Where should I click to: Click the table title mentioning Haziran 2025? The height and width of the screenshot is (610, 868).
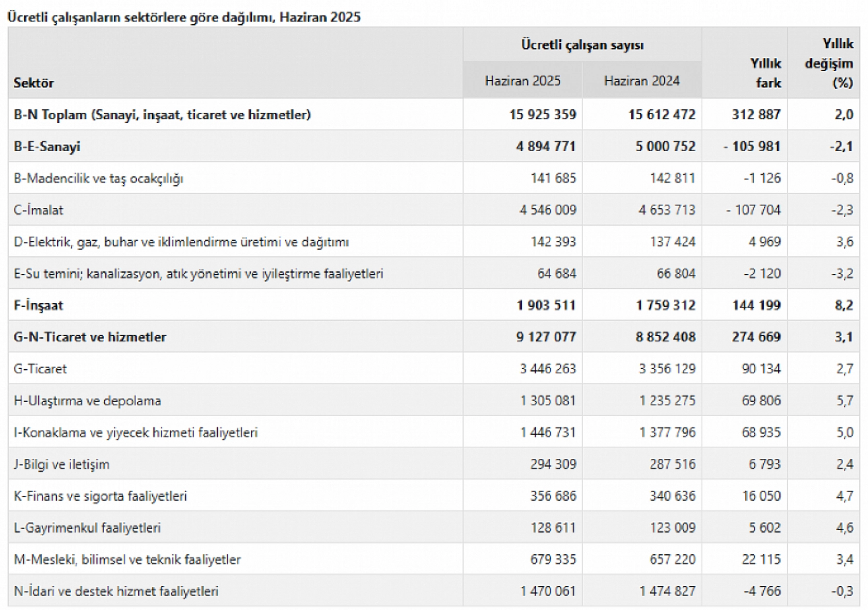(184, 17)
